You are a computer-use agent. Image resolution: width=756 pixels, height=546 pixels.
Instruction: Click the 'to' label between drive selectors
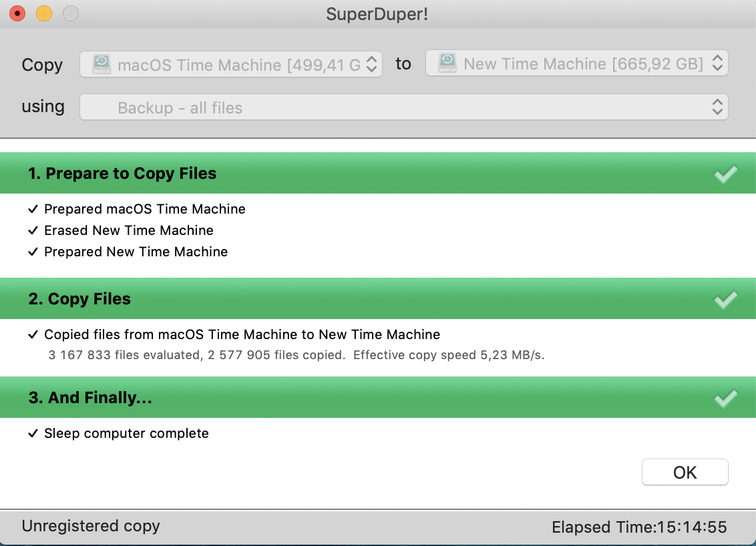[x=403, y=63]
